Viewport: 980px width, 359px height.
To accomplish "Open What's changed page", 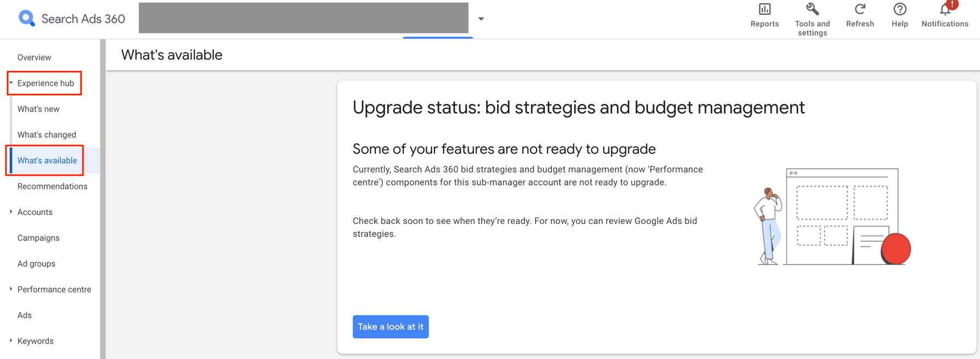I will (47, 134).
